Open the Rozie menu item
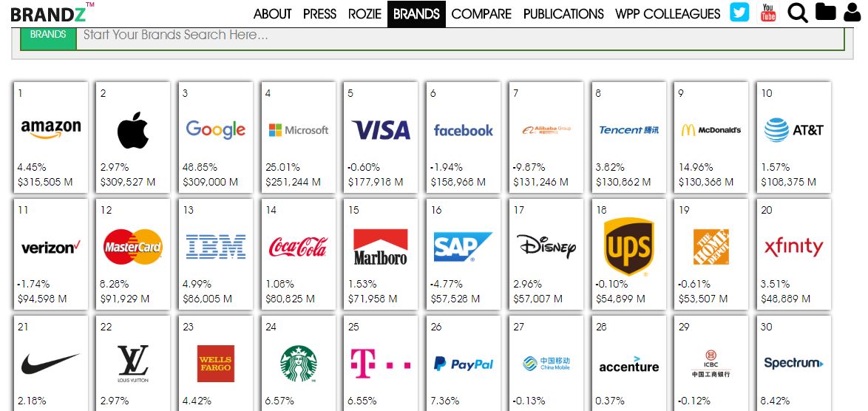 (x=365, y=14)
